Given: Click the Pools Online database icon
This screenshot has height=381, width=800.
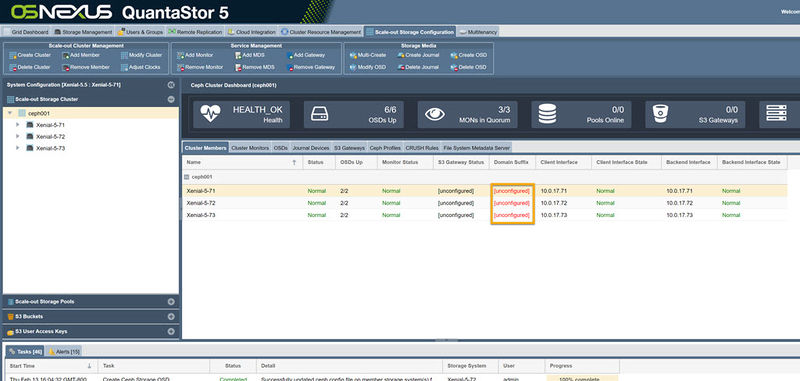Looking at the screenshot, I should 547,114.
